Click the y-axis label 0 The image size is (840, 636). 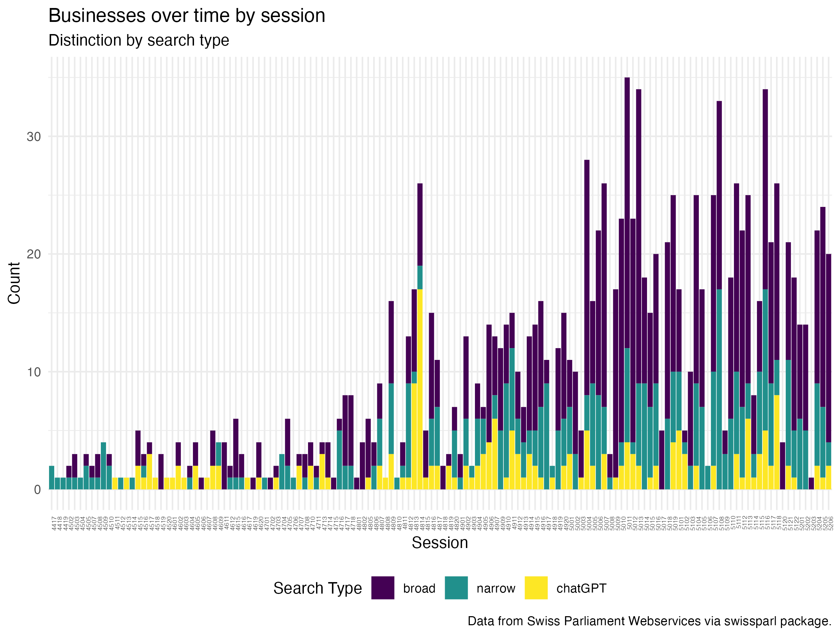[37, 490]
